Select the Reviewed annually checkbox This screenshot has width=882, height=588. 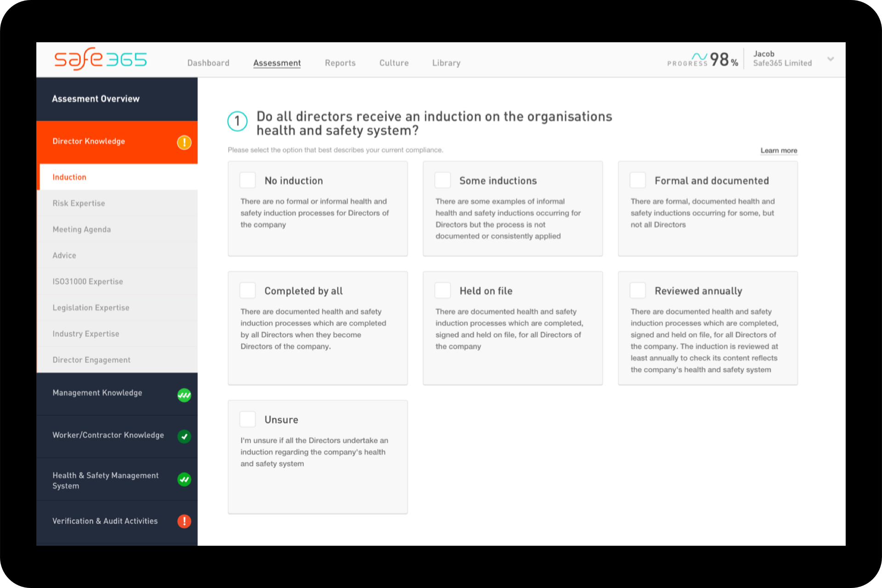click(x=638, y=290)
